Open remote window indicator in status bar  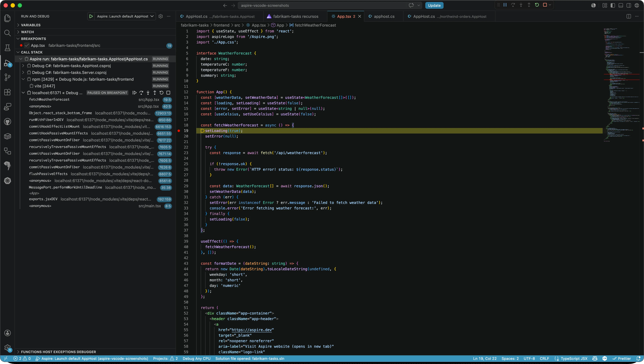(x=6, y=358)
